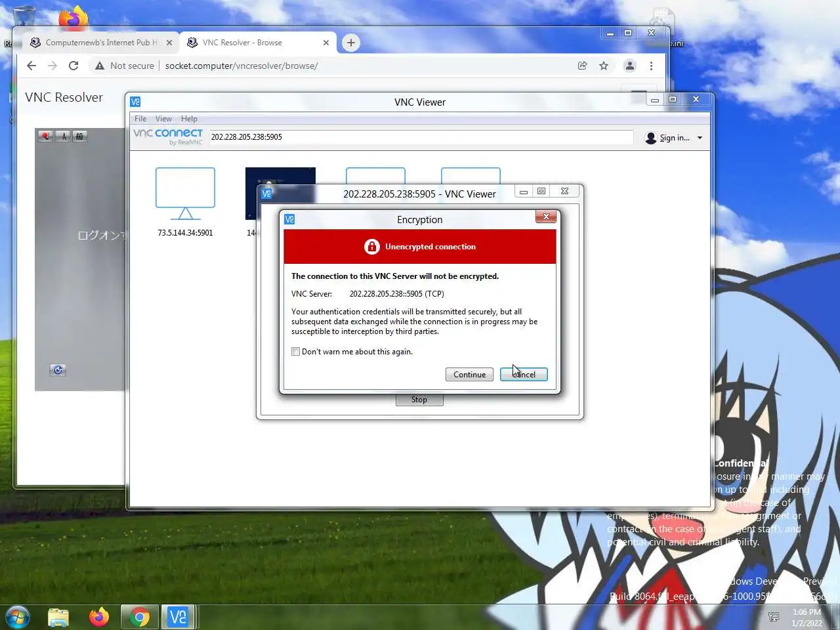Maximize the Chrome window
The width and height of the screenshot is (840, 630).
pyautogui.click(x=628, y=33)
